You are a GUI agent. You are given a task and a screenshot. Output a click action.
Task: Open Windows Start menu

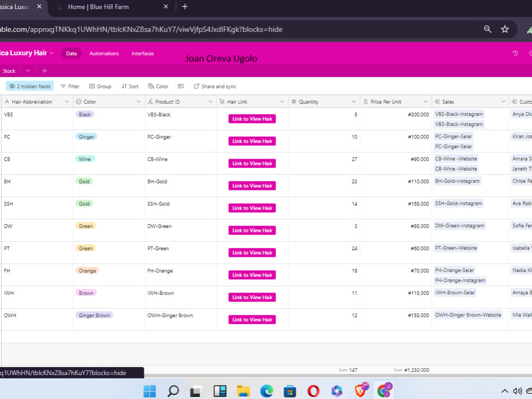pyautogui.click(x=149, y=391)
